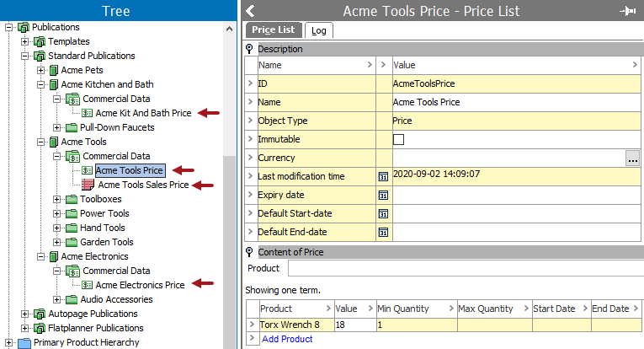Viewport: 644px width, 349px height.
Task: Click the Expiry date value field
Action: point(516,196)
